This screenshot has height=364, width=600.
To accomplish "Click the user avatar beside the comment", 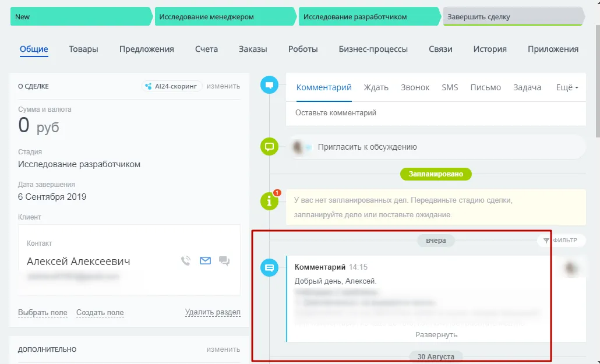I will point(571,268).
